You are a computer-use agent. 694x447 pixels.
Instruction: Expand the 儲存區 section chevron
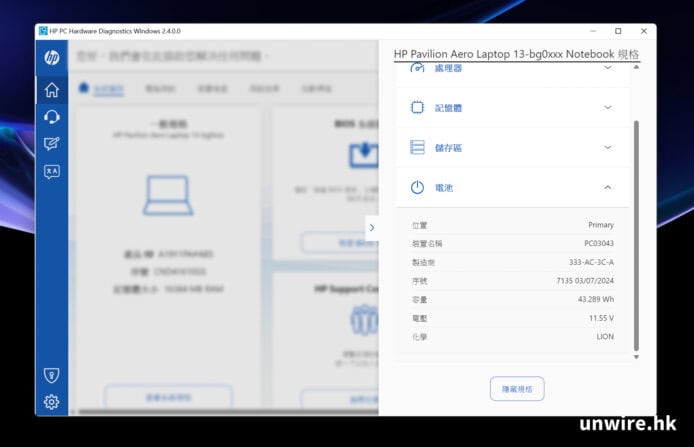(607, 147)
